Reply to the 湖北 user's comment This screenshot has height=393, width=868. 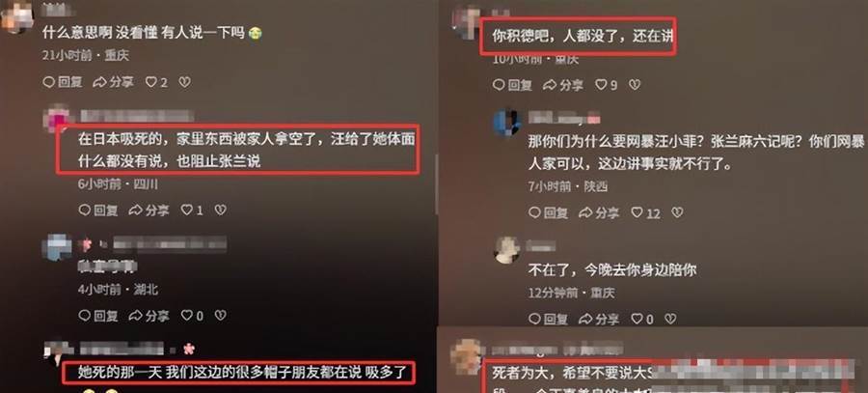click(98, 316)
